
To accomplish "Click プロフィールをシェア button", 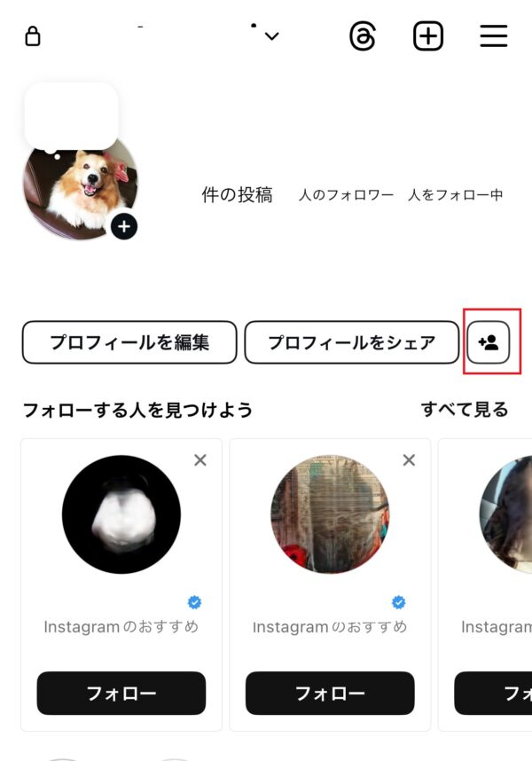I will click(352, 342).
